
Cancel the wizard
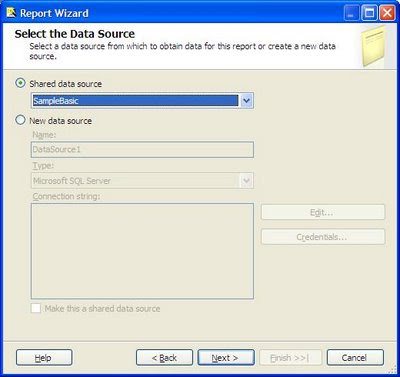pyautogui.click(x=355, y=358)
